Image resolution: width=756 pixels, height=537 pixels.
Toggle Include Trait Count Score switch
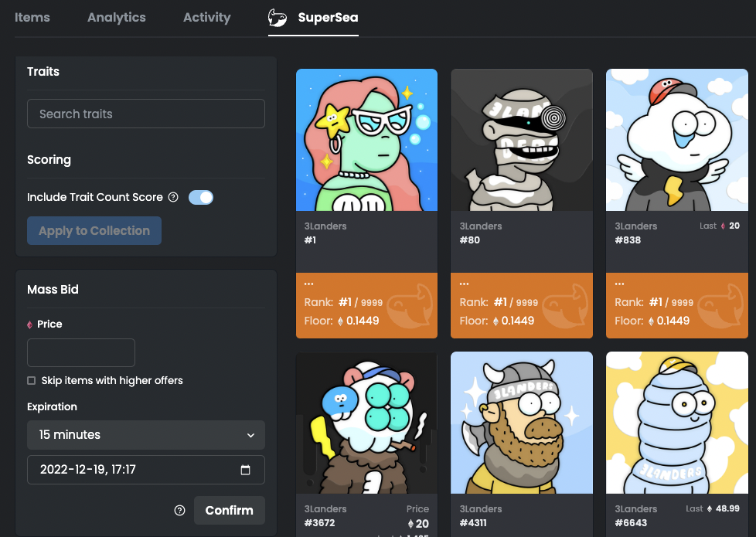tap(201, 197)
